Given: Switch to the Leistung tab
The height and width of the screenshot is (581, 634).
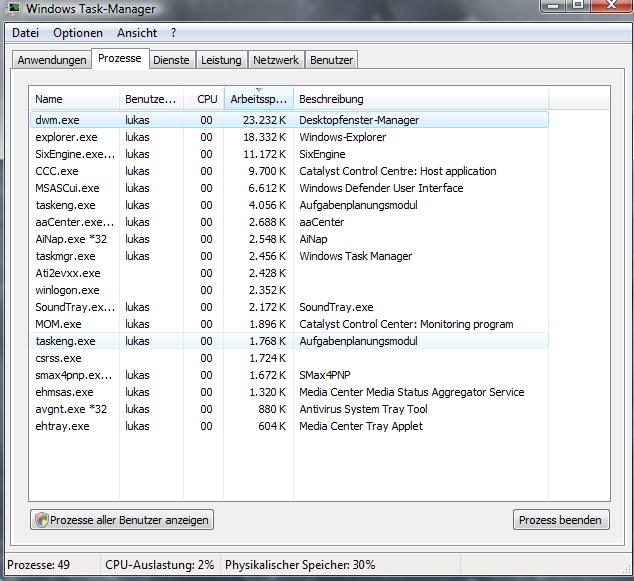Looking at the screenshot, I should [221, 60].
